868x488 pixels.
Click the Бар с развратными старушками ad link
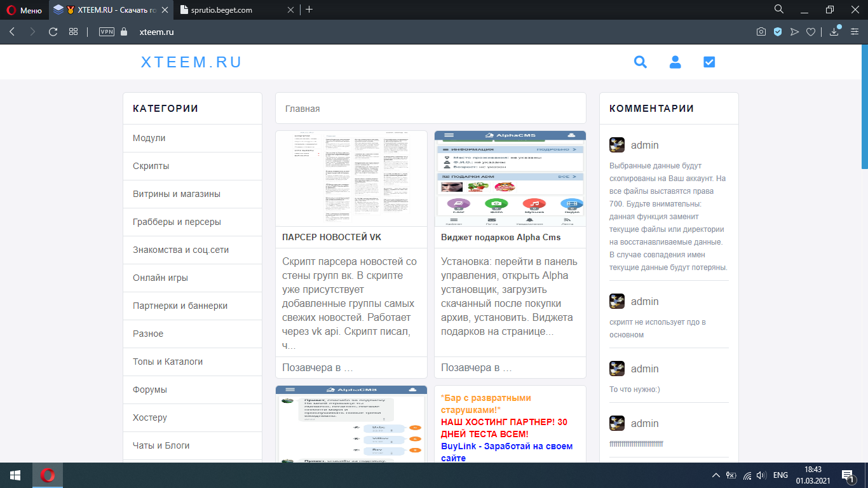click(x=485, y=403)
